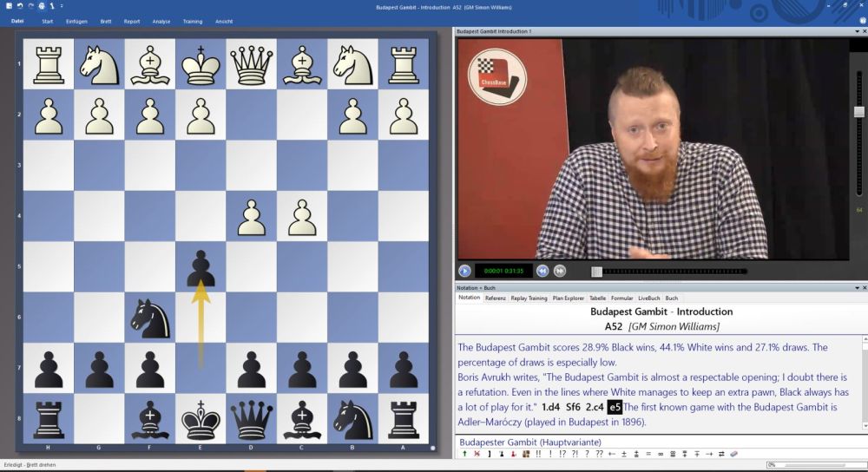Annotate move as dubious with '?!'
This screenshot has height=472, width=868.
pyautogui.click(x=575, y=454)
